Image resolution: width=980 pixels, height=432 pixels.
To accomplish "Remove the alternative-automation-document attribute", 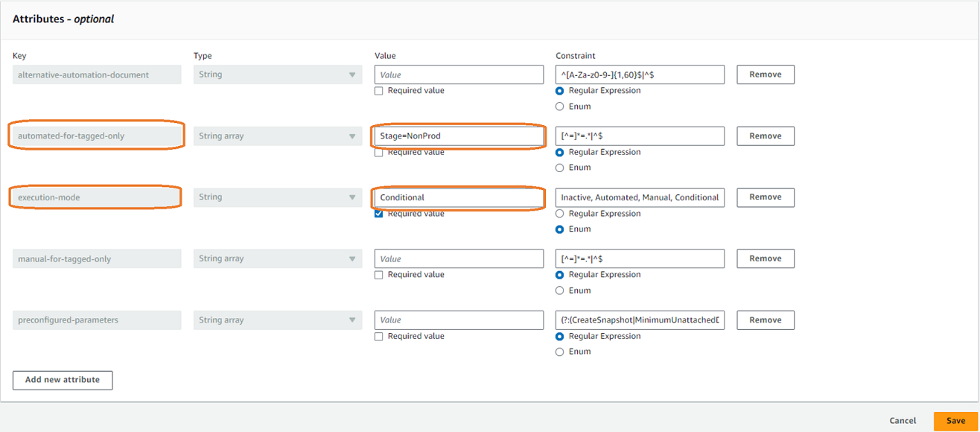I will coord(765,74).
